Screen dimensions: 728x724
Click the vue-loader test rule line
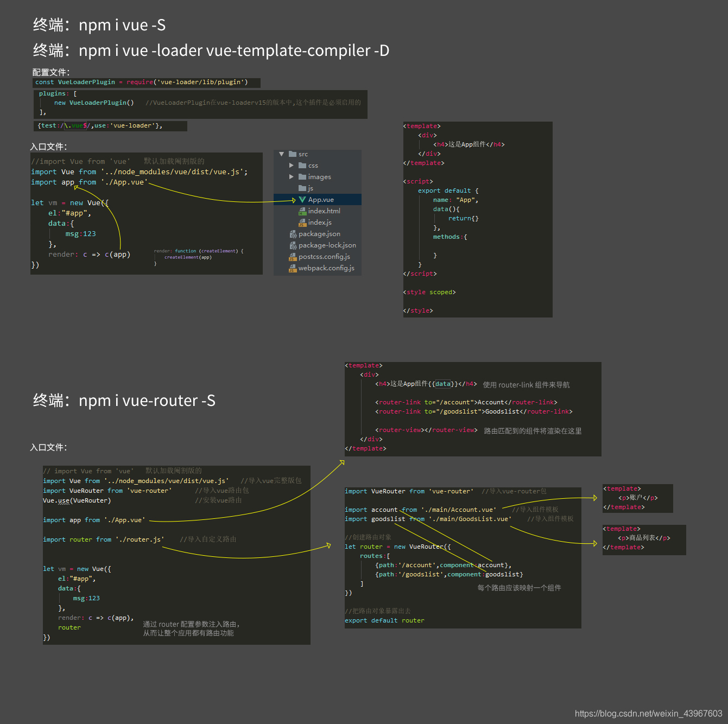tap(100, 126)
